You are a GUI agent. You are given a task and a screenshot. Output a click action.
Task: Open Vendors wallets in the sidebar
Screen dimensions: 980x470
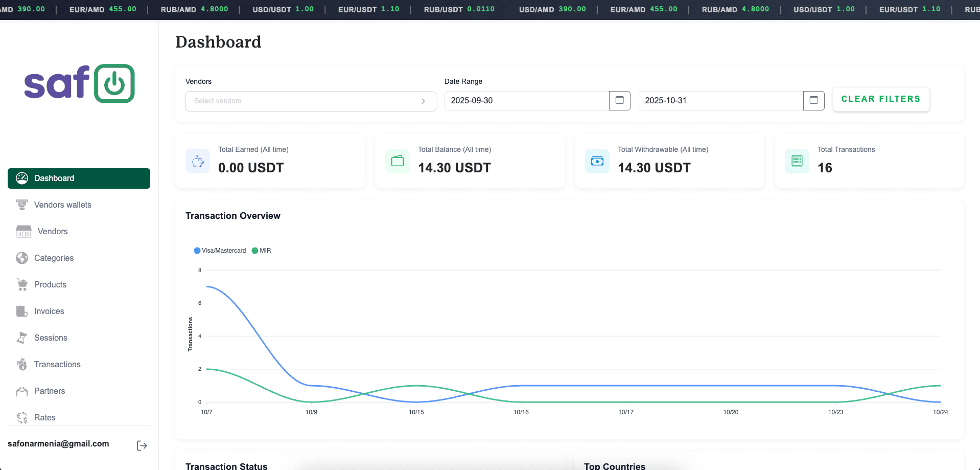click(x=62, y=205)
